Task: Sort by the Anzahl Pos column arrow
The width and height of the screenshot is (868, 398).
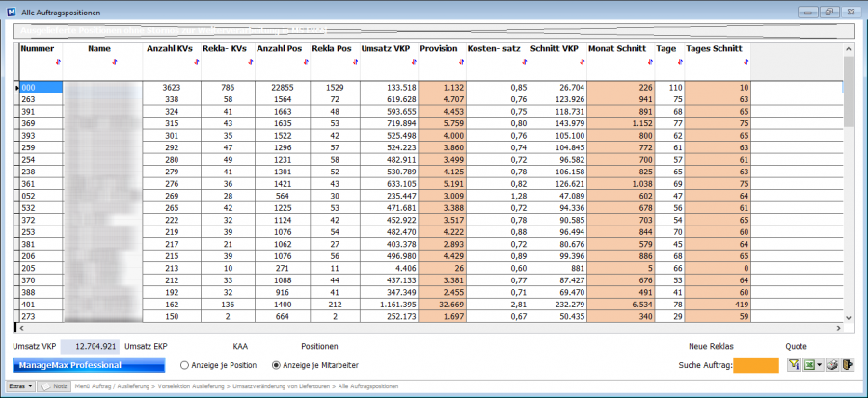Action: (306, 62)
